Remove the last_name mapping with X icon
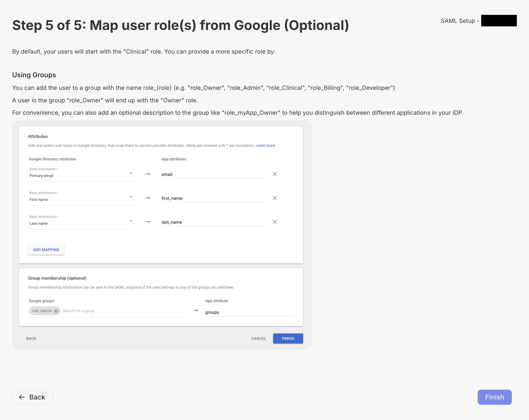Screen dimensions: 529x420 click(274, 222)
